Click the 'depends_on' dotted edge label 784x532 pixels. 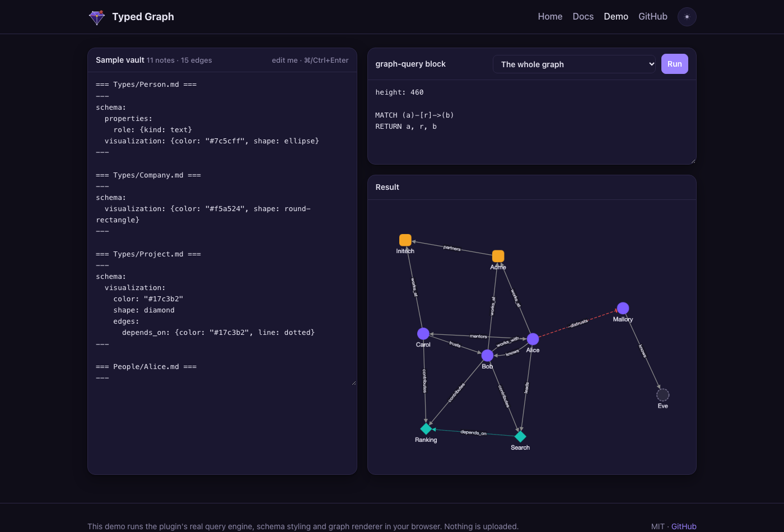coord(473,432)
